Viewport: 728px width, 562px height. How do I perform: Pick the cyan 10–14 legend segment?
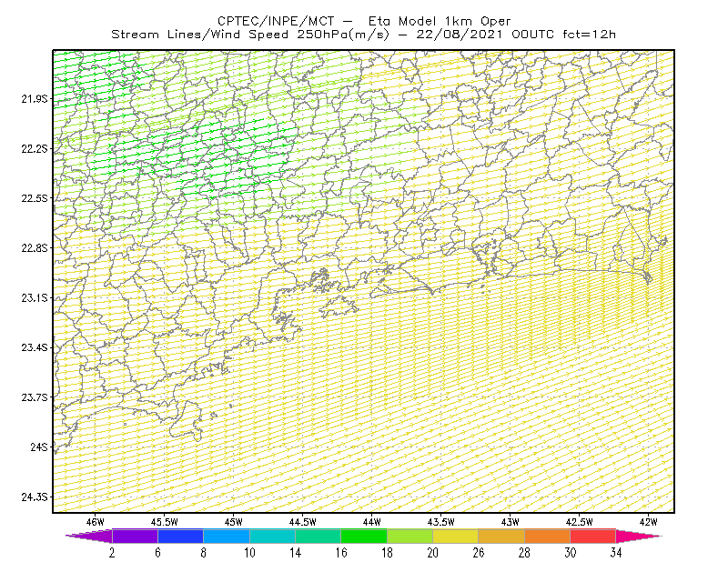click(x=272, y=536)
